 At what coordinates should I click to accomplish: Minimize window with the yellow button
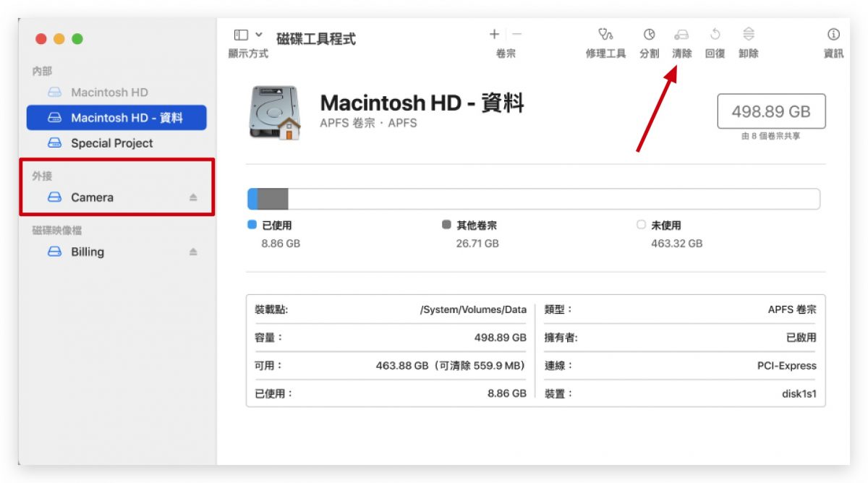[59, 39]
